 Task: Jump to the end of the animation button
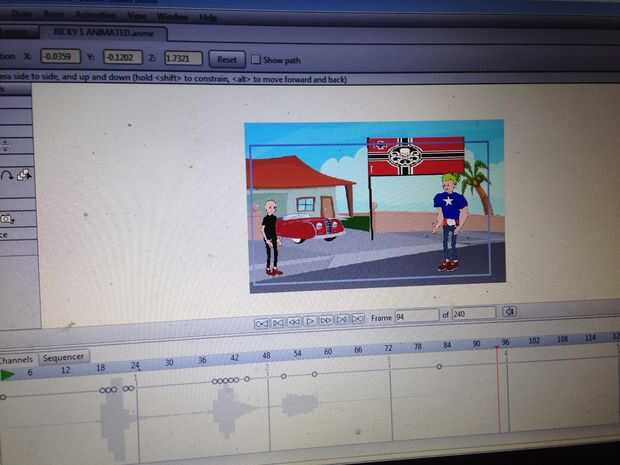tap(358, 318)
